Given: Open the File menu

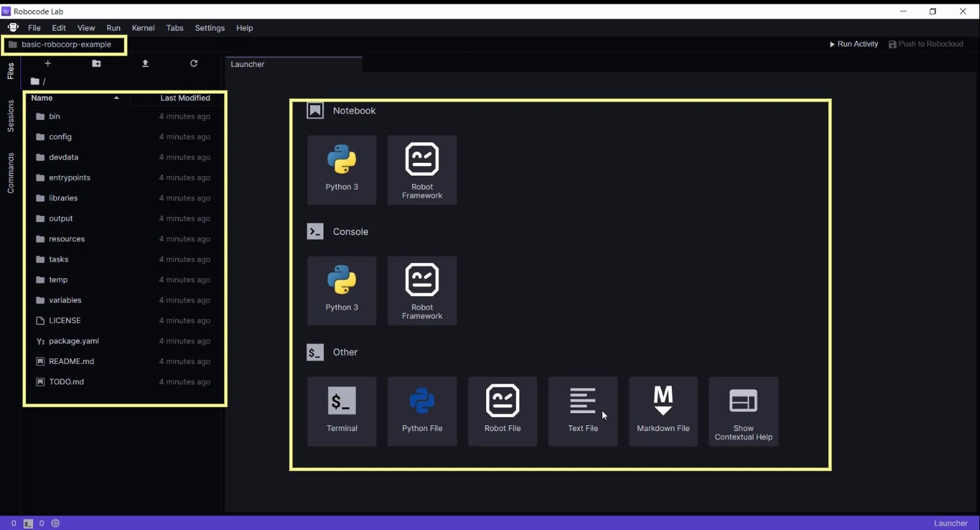Looking at the screenshot, I should pos(34,28).
